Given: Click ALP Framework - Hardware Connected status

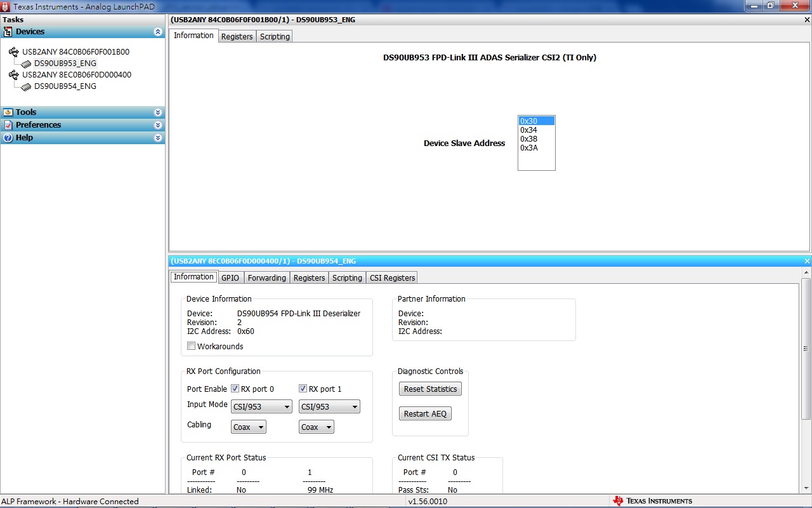Looking at the screenshot, I should (x=70, y=501).
